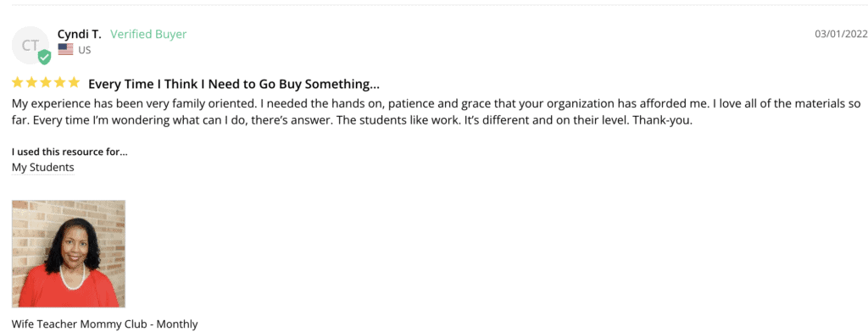Viewport: 868px width, 332px height.
Task: Click the review date 03/01/2022
Action: tap(841, 34)
